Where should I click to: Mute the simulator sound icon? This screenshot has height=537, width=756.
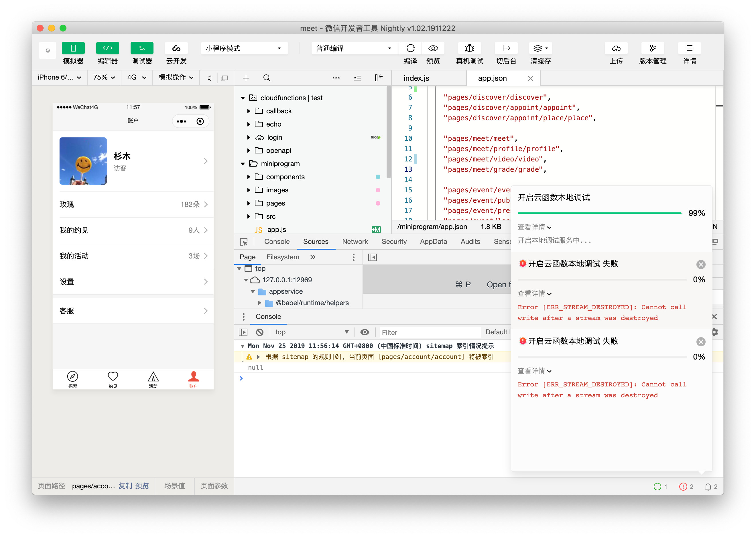[x=209, y=78]
